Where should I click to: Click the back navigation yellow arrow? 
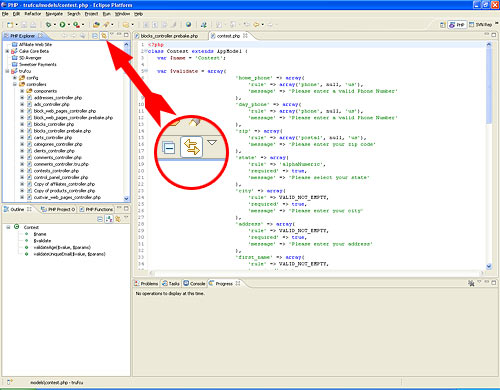tap(256, 25)
